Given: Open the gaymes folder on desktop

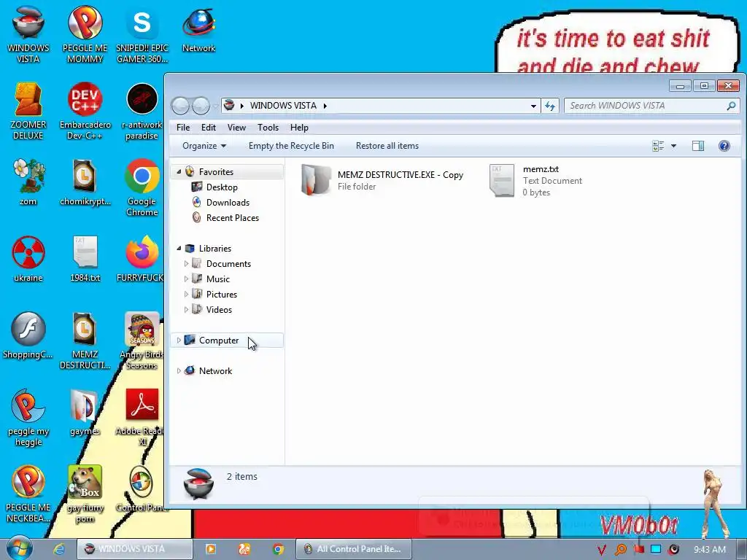Looking at the screenshot, I should click(x=85, y=413).
